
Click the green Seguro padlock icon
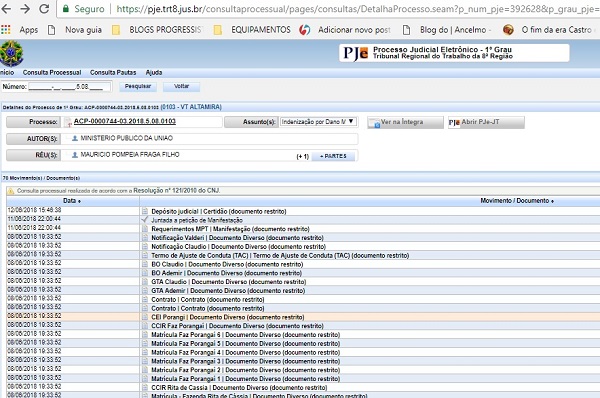[x=66, y=8]
